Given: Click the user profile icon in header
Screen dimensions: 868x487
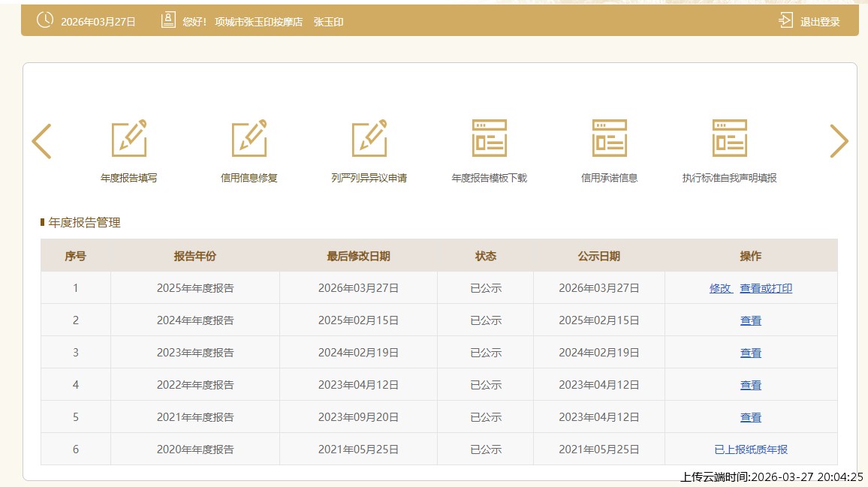Looking at the screenshot, I should tap(168, 20).
